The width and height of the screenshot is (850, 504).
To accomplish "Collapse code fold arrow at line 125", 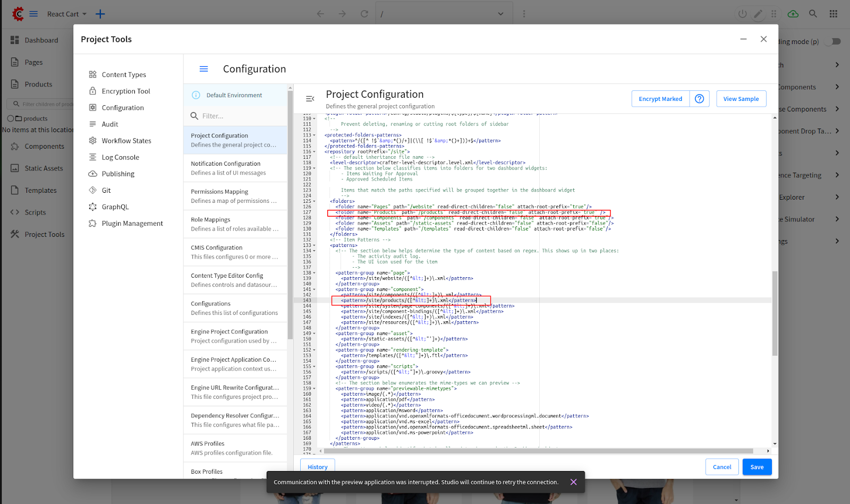I will [314, 201].
